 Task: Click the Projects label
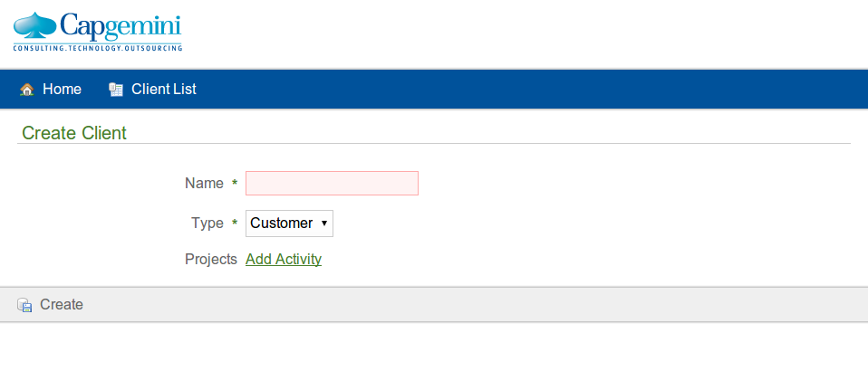click(x=211, y=260)
